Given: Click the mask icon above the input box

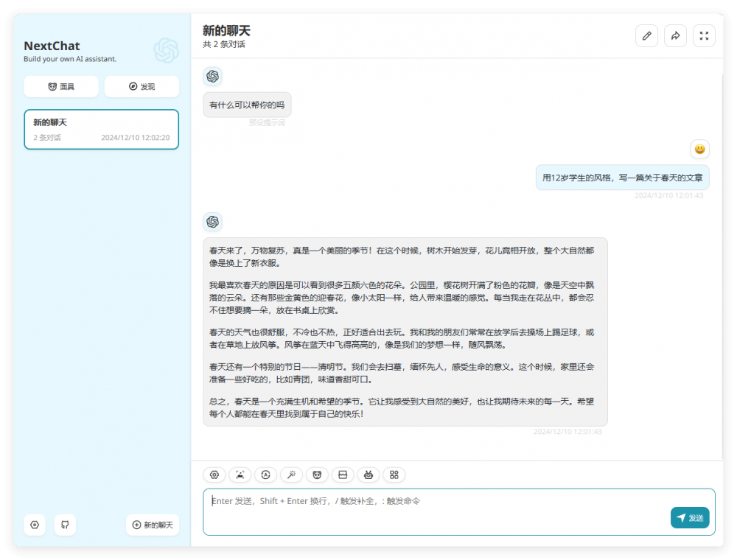Looking at the screenshot, I should (317, 475).
